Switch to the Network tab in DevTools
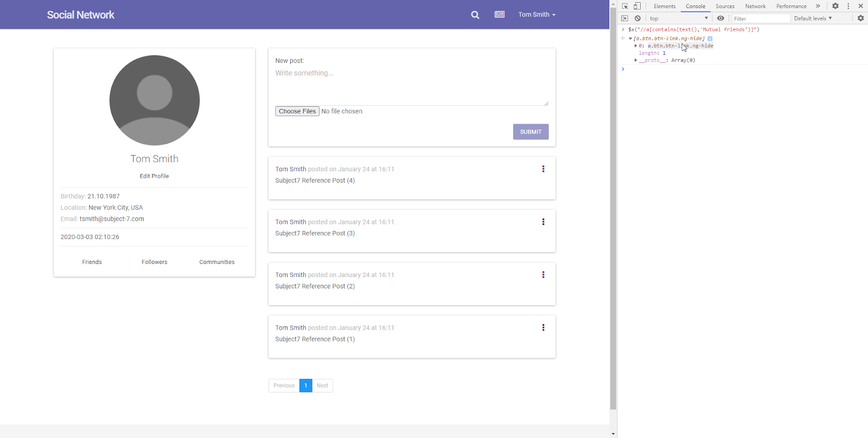The width and height of the screenshot is (868, 438). tap(755, 7)
